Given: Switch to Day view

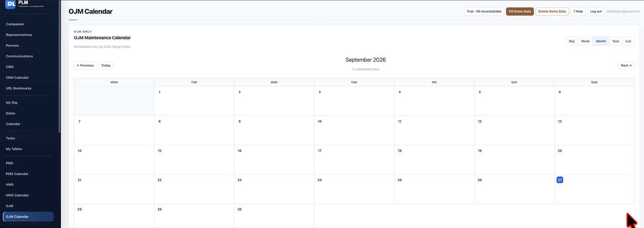Looking at the screenshot, I should click(x=572, y=41).
